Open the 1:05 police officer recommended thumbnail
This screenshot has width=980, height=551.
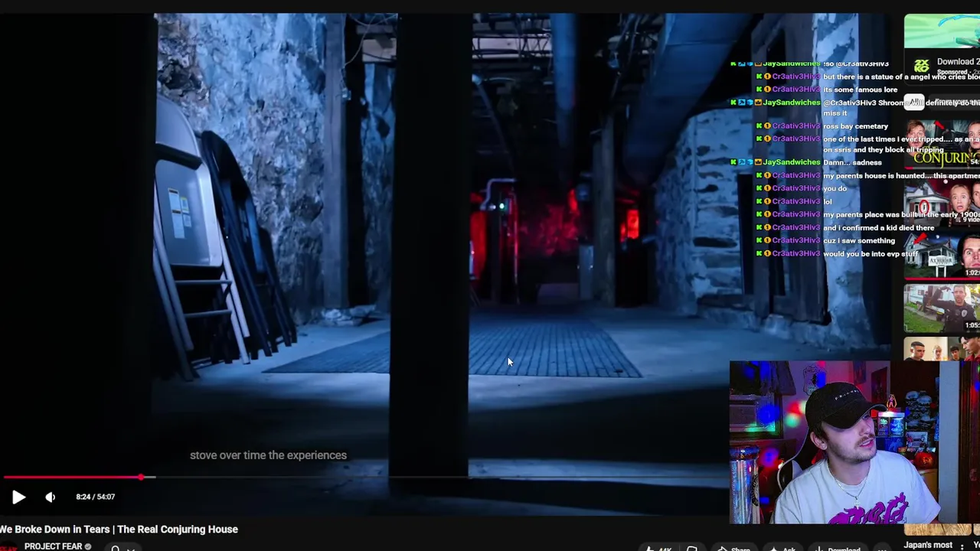[942, 308]
